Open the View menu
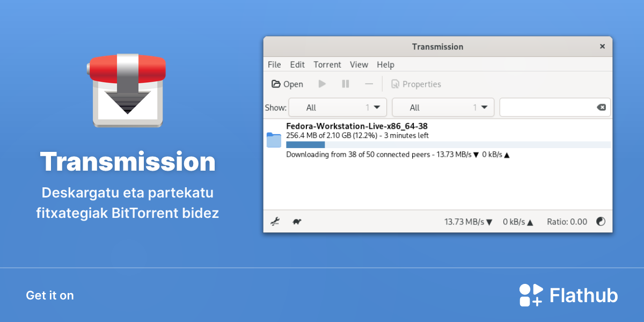Image resolution: width=644 pixels, height=322 pixels. 359,64
